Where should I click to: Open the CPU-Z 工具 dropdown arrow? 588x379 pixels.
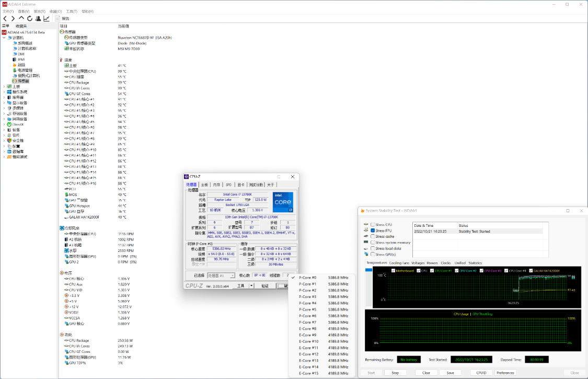[x=251, y=286]
